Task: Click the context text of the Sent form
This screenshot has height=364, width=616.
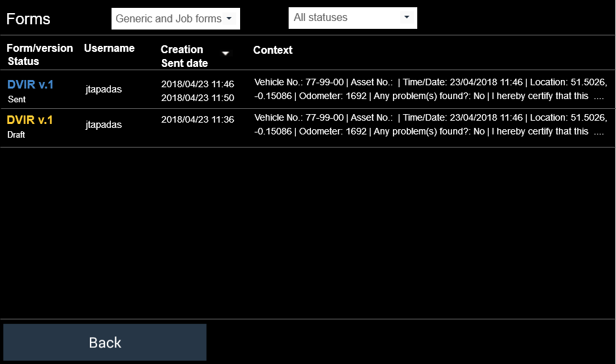Action: (430, 89)
